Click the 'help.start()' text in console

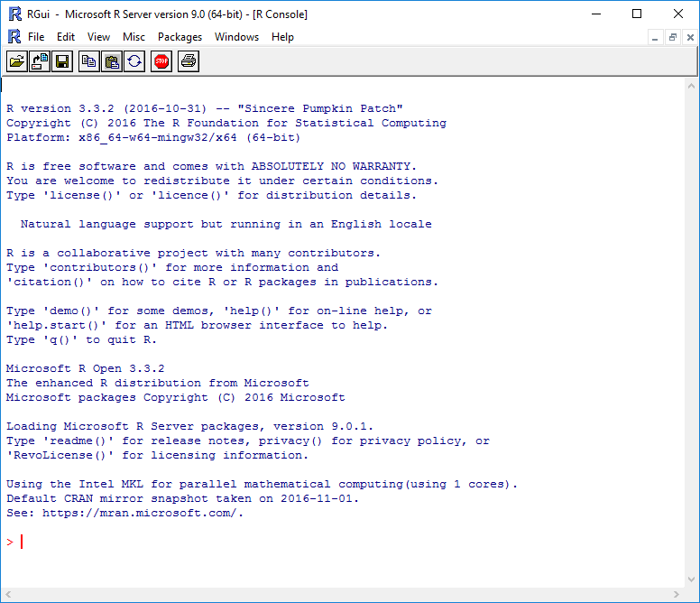click(x=56, y=325)
